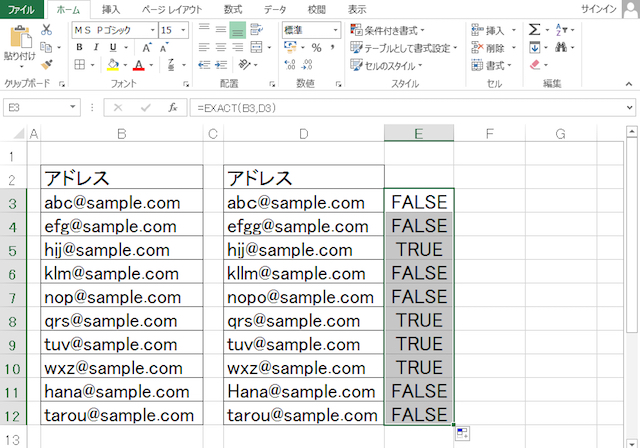Decrease indent icon
This screenshot has height=448, width=640.
coord(204,64)
